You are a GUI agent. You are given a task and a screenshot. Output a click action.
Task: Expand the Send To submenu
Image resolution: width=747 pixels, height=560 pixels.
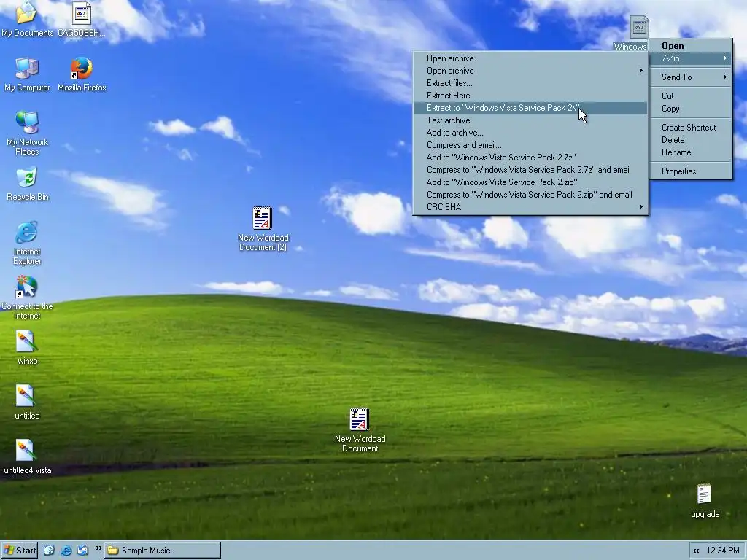point(690,77)
